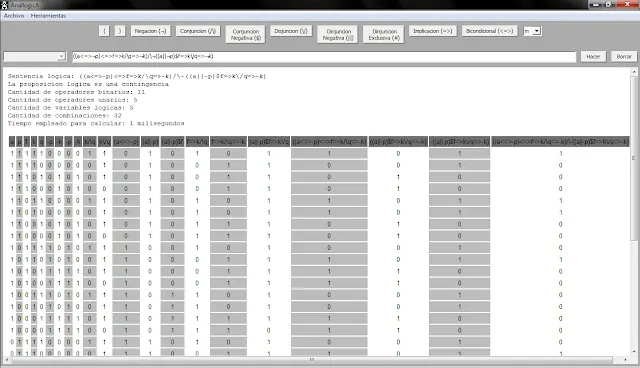Click the '(a<=>¬p)' column header
The image size is (640, 368).
click(126, 142)
